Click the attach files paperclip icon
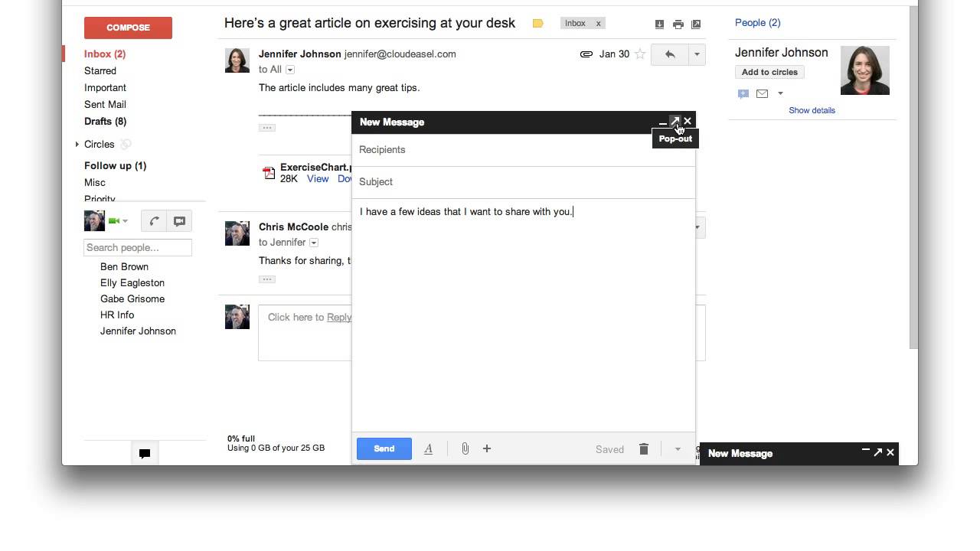Image resolution: width=980 pixels, height=551 pixels. point(465,449)
